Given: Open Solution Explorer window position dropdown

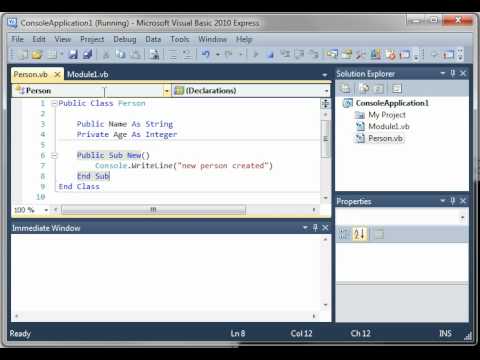Looking at the screenshot, I should coord(442,73).
